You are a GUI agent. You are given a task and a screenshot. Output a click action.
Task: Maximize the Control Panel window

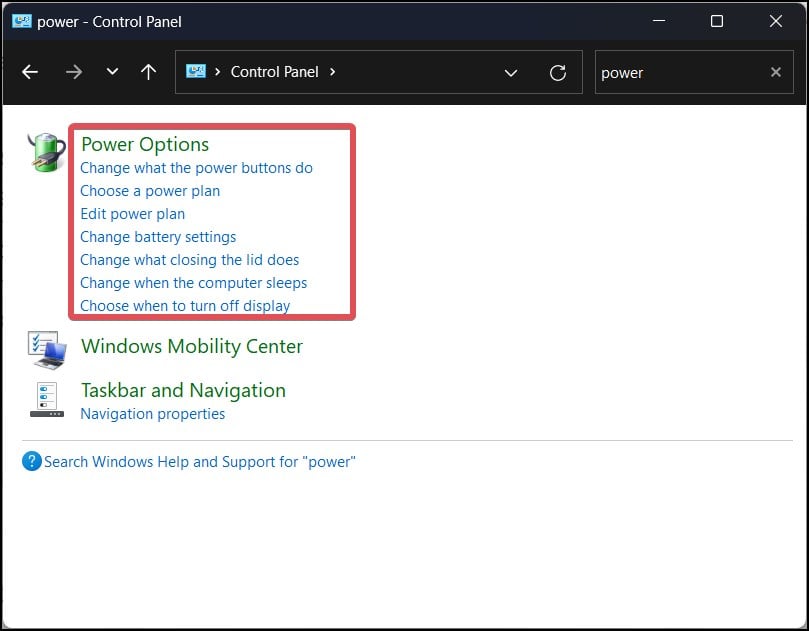click(717, 21)
